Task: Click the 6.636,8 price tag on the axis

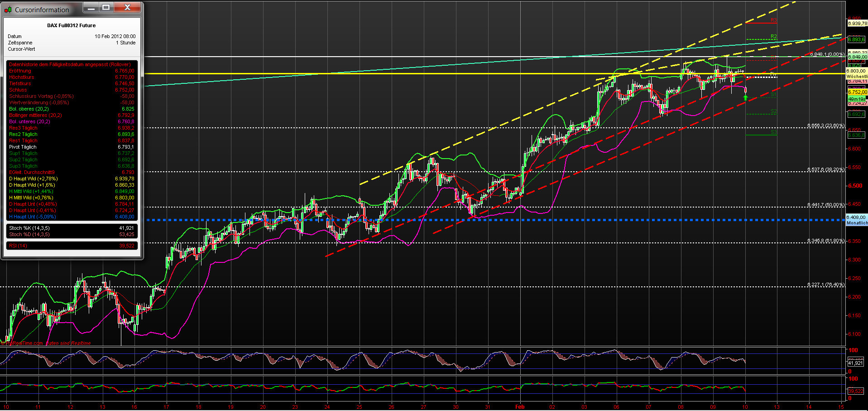Action: point(856,135)
